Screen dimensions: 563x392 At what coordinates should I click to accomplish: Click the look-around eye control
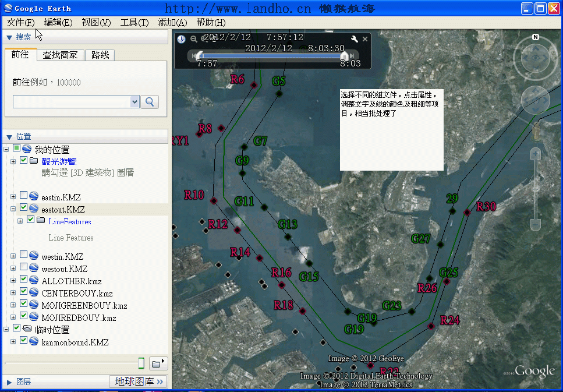536,58
